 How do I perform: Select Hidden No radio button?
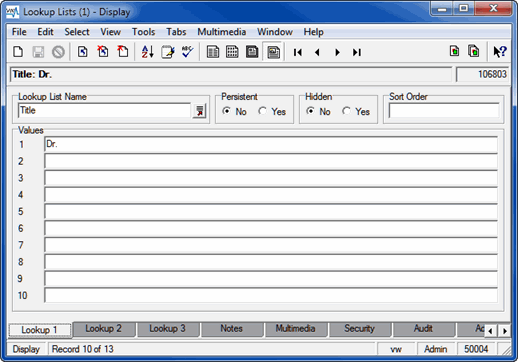[310, 111]
